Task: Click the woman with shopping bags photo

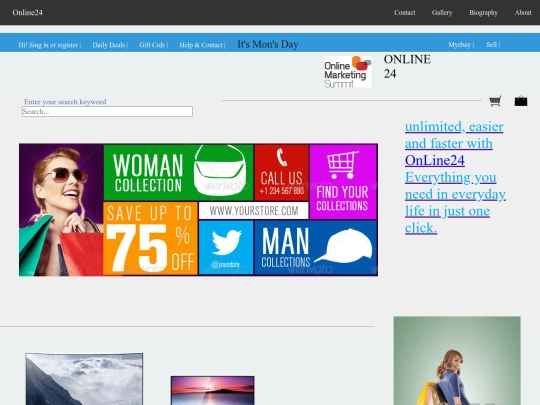Action: point(457,361)
